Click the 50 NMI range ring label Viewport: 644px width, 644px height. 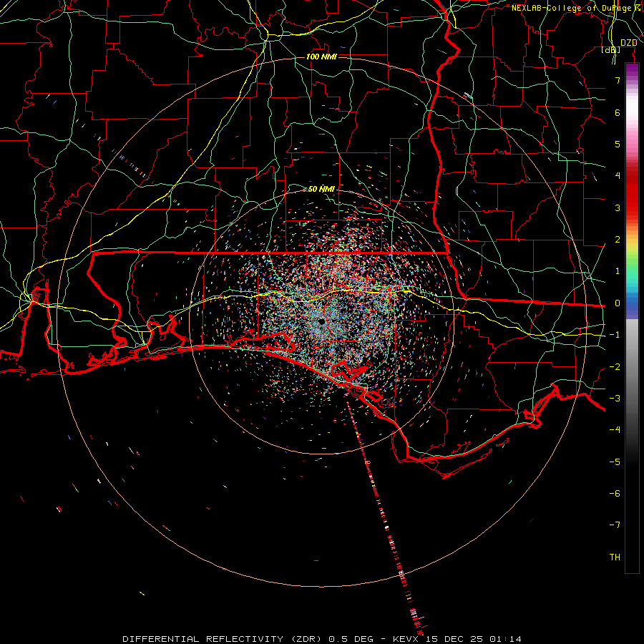point(321,190)
